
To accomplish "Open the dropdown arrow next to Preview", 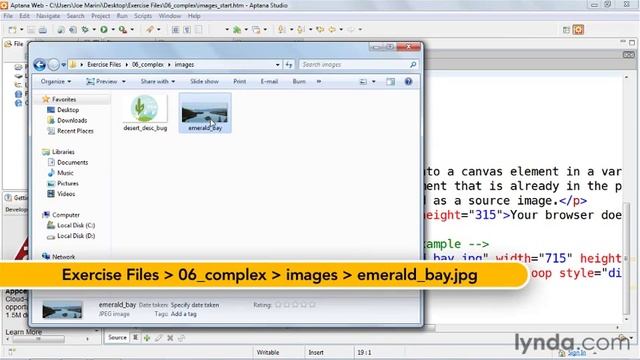I will pos(124,82).
